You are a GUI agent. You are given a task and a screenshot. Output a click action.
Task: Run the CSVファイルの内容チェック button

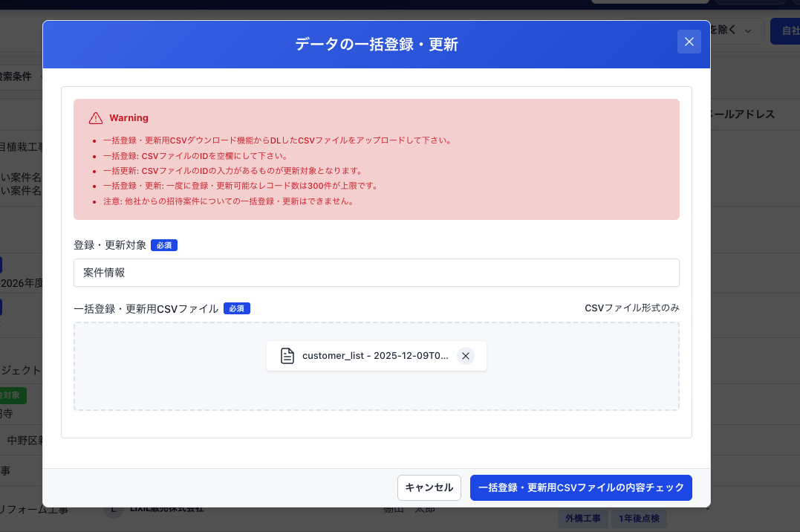[x=581, y=487]
